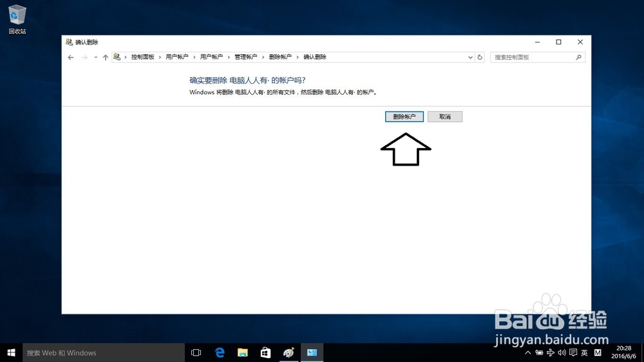The width and height of the screenshot is (644, 362).
Task: Click the airplane mode network icon
Action: [x=551, y=352]
